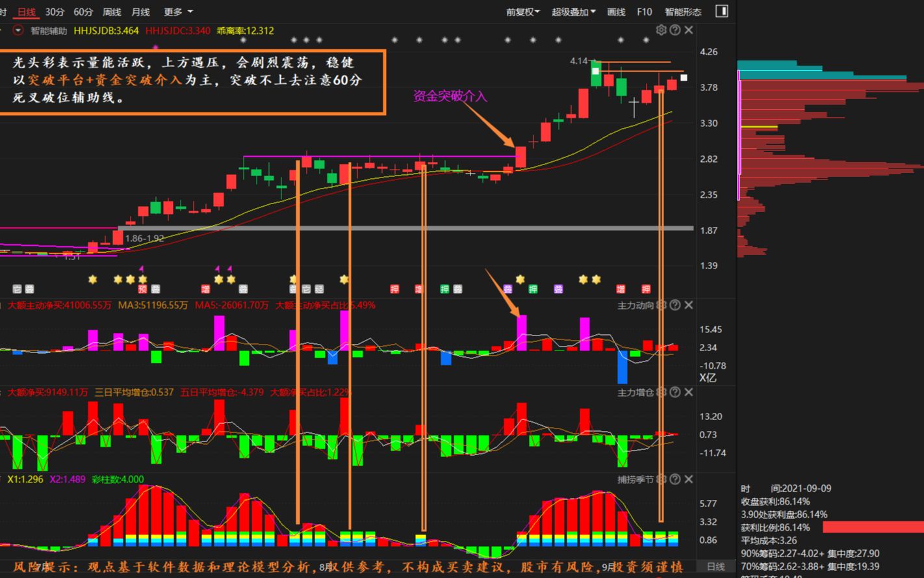This screenshot has height=578, width=924.
Task: Close the 主力增仓 indicator panel
Action: pyautogui.click(x=689, y=392)
